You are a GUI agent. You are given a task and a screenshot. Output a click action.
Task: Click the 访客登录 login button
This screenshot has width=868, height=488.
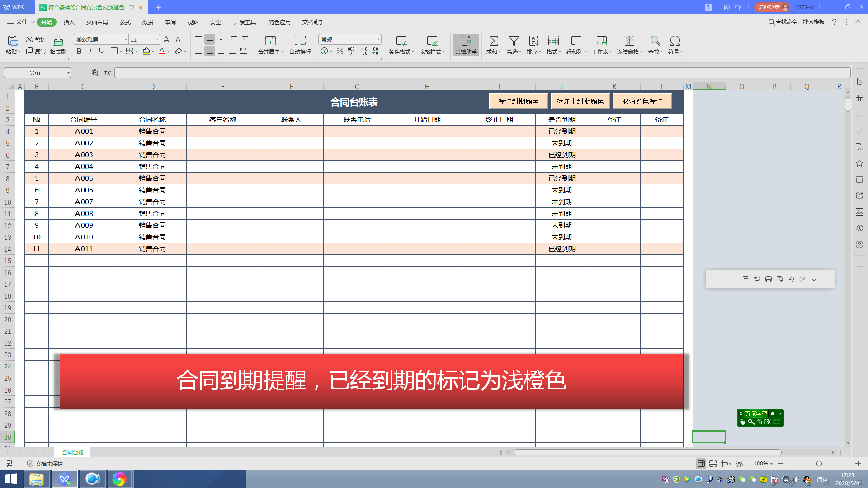point(772,7)
